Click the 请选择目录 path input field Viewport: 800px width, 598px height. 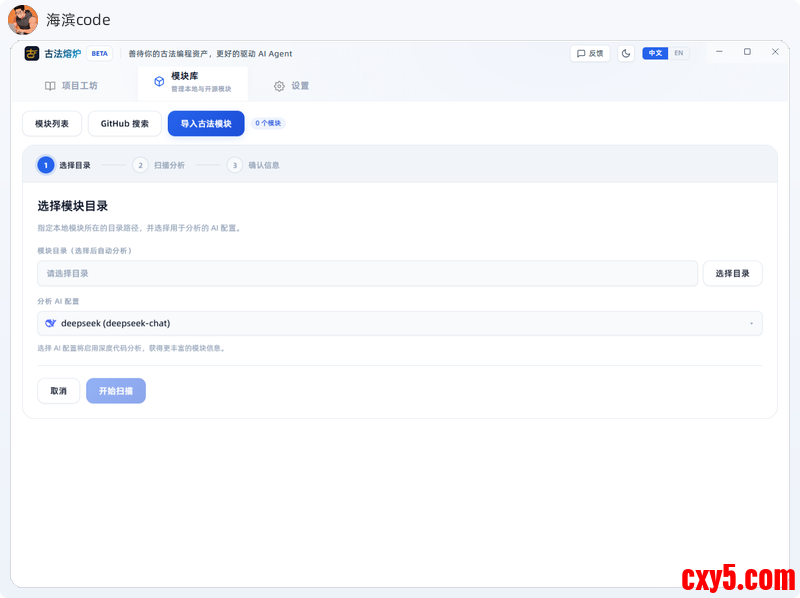click(x=367, y=273)
